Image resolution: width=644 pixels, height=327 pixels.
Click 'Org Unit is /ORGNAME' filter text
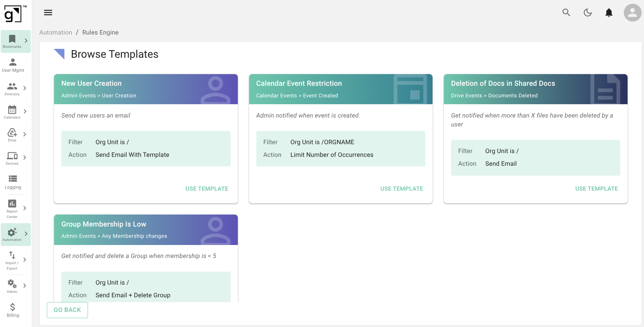coord(322,142)
